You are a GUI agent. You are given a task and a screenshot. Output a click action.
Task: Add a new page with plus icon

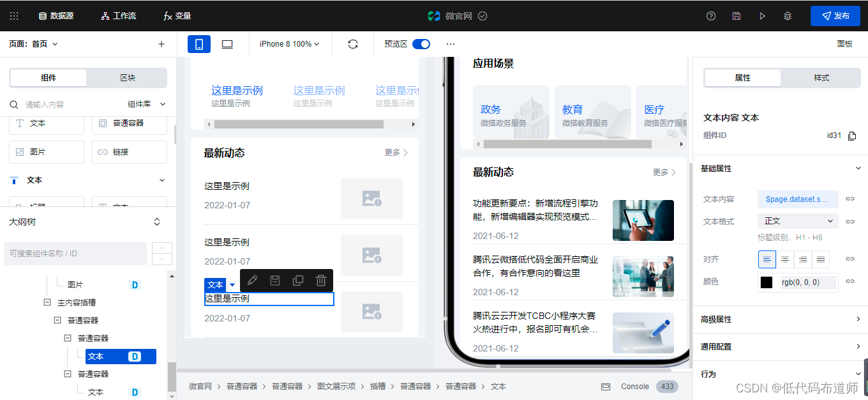pyautogui.click(x=161, y=44)
